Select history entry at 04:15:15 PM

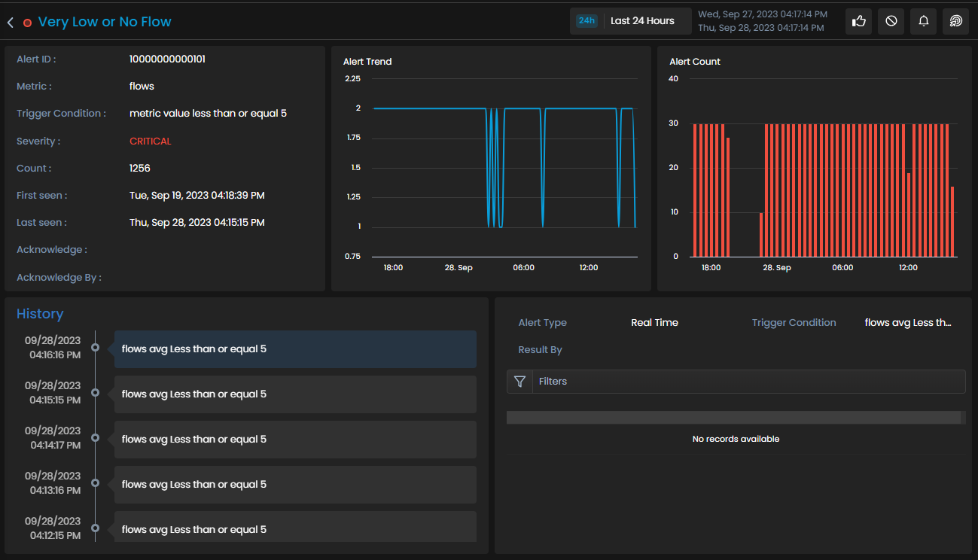[295, 394]
